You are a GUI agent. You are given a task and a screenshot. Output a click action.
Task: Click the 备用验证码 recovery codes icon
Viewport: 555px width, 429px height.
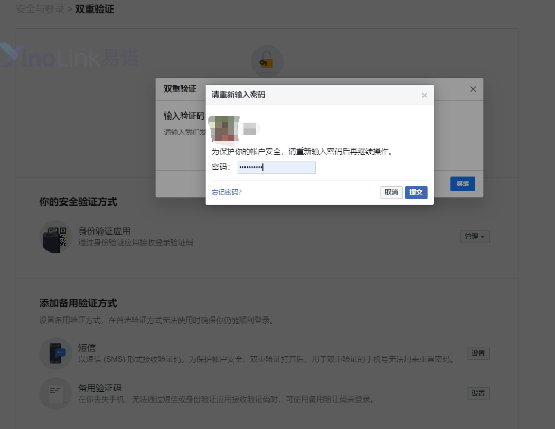pos(56,393)
